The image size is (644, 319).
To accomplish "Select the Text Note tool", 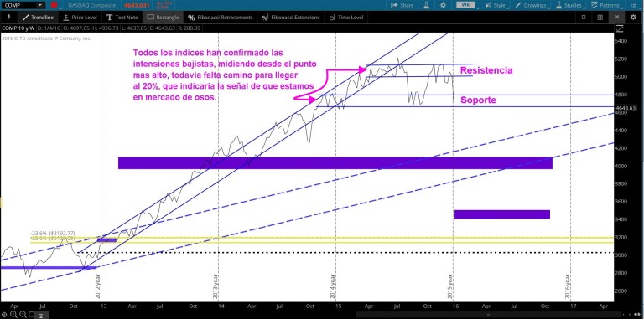I will (x=122, y=18).
